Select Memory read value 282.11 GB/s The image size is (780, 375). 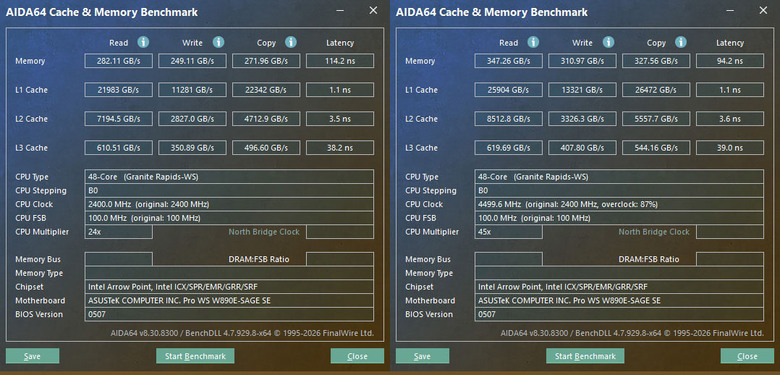pyautogui.click(x=118, y=61)
